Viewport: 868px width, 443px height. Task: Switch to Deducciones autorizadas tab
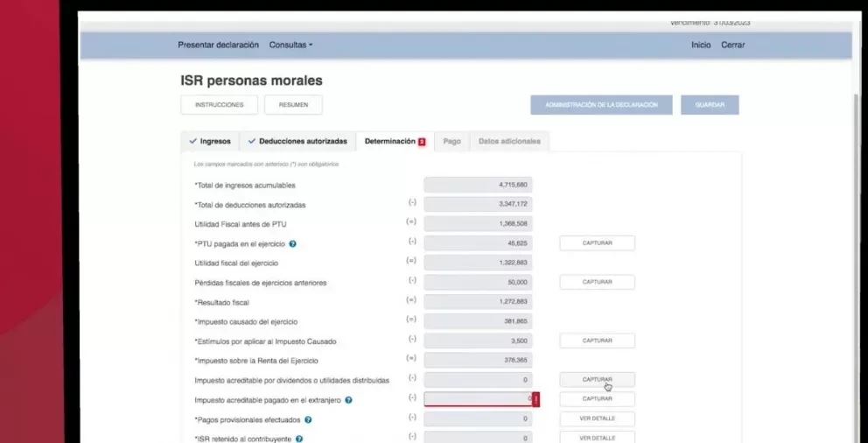pyautogui.click(x=297, y=141)
